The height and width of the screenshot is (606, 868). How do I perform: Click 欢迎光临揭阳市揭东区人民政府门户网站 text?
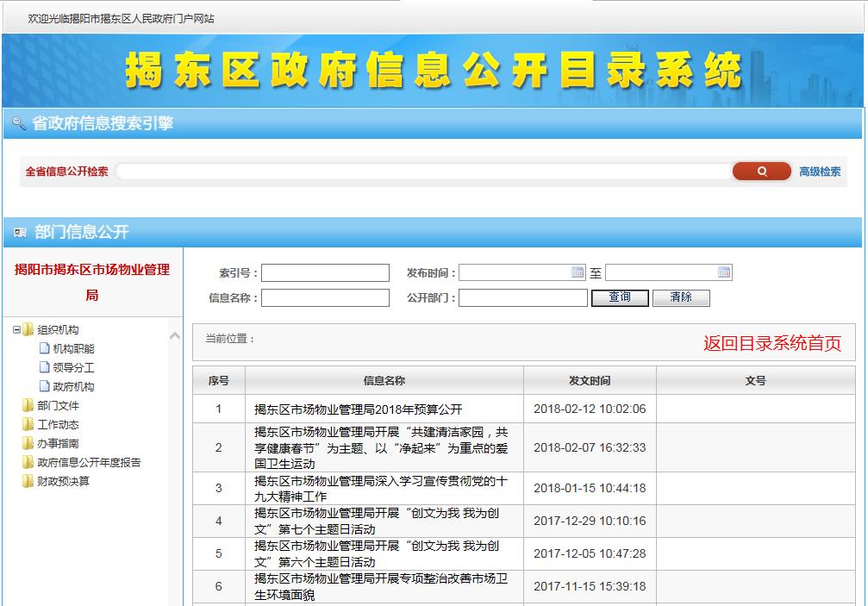pos(121,19)
